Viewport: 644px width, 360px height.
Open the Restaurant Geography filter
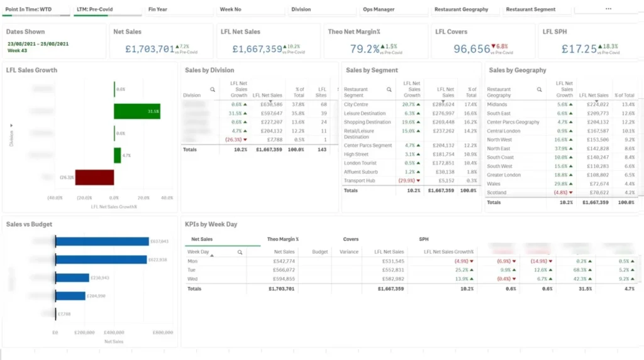click(465, 9)
